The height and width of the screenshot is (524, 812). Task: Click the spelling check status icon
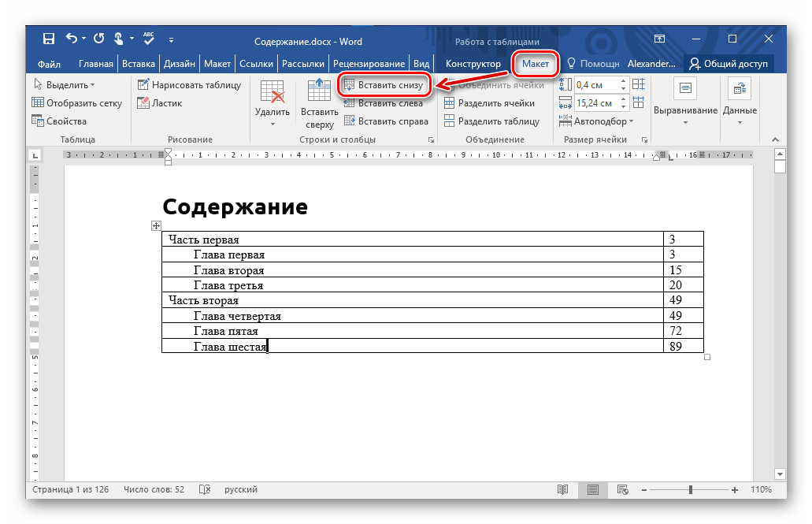click(205, 489)
